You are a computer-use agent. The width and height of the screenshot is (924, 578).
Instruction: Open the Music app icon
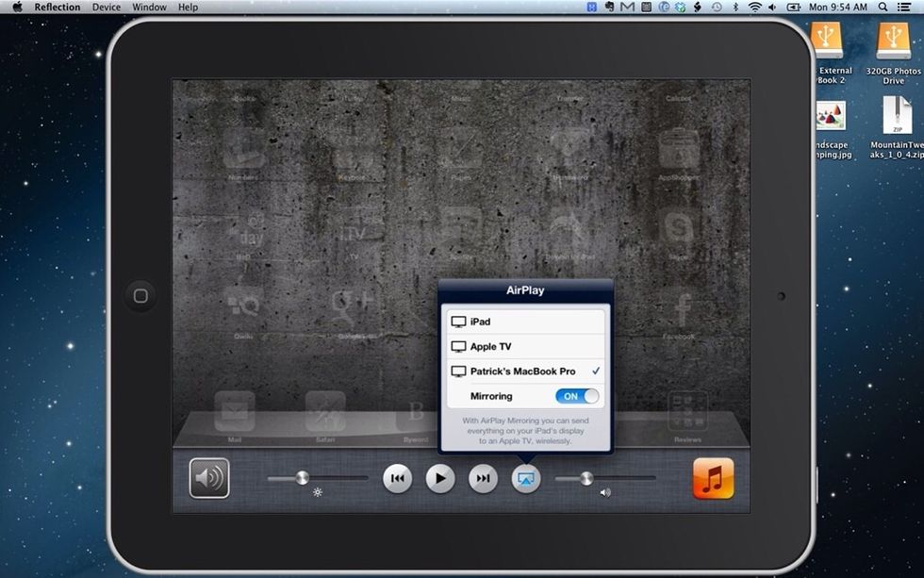click(713, 478)
